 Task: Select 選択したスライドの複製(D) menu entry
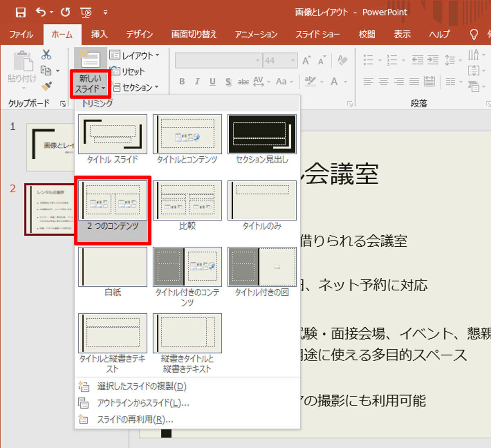(x=142, y=386)
